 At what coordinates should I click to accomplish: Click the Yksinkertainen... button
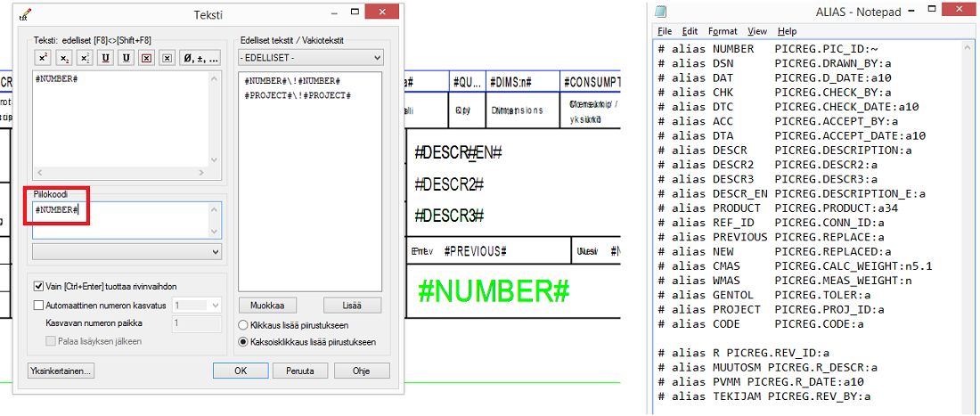click(61, 371)
